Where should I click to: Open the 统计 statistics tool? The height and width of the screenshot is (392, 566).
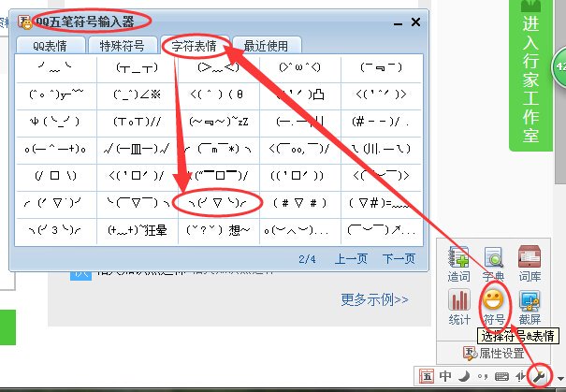point(459,307)
